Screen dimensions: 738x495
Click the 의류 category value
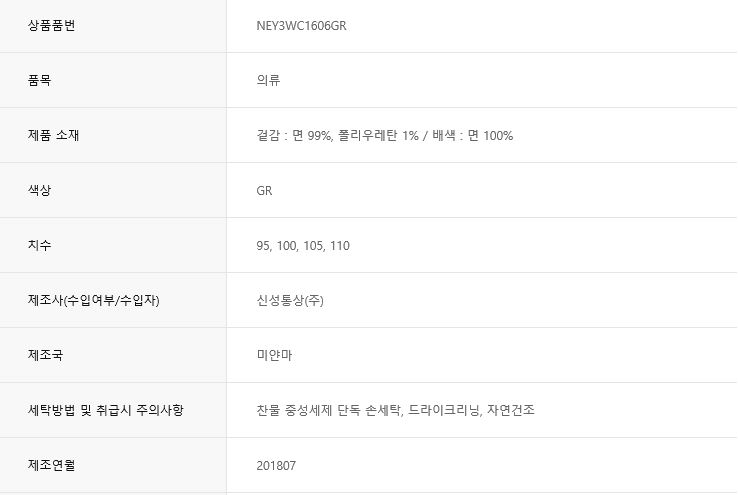coord(268,80)
